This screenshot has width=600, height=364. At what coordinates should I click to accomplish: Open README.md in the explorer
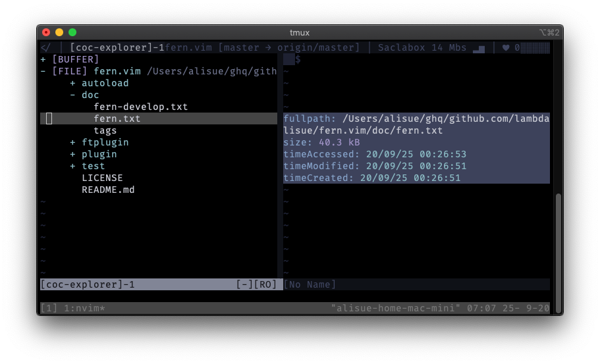pos(108,190)
